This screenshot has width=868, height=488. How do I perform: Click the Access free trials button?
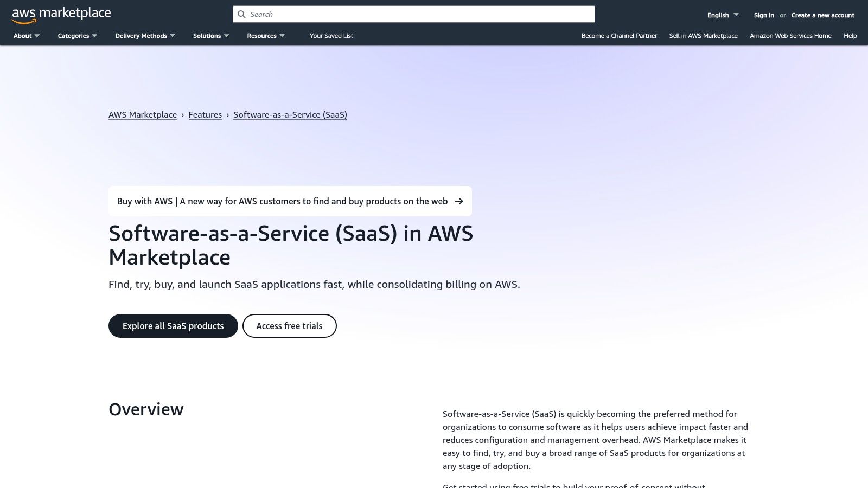pyautogui.click(x=289, y=325)
